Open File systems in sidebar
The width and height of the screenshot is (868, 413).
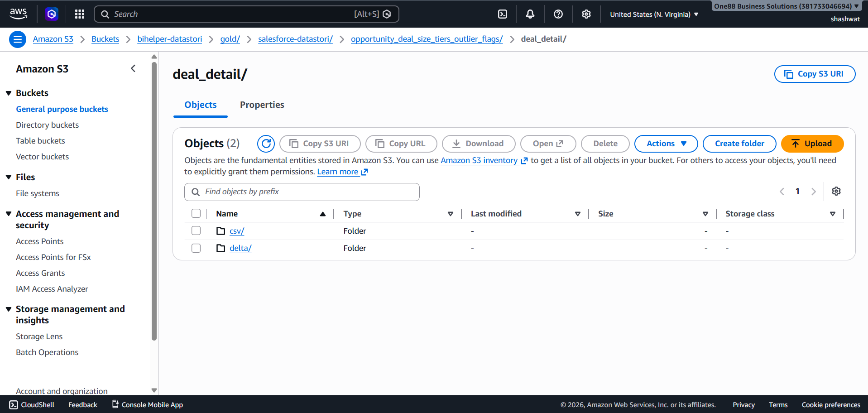click(x=38, y=193)
